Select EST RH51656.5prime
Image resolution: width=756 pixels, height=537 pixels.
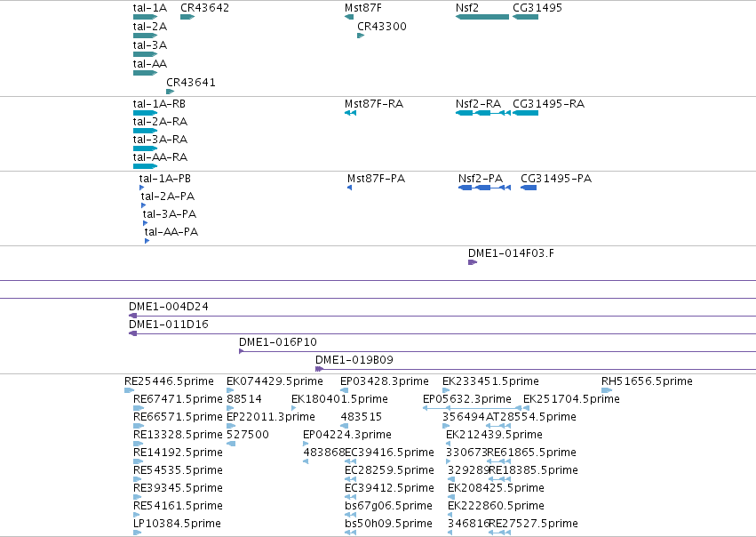(607, 391)
